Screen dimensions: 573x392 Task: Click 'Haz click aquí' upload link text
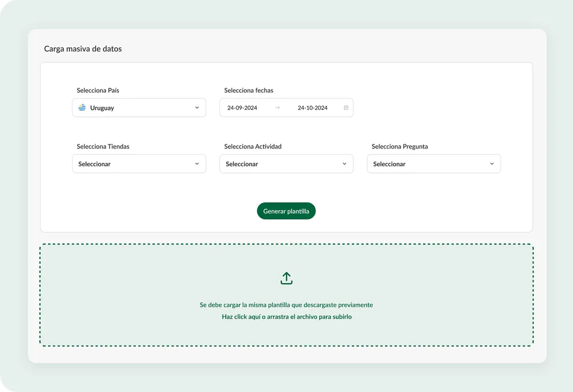pos(240,317)
